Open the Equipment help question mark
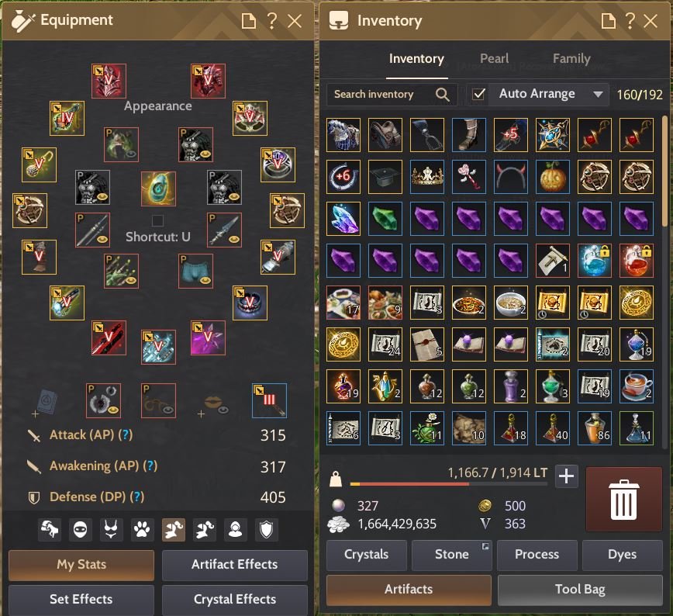The height and width of the screenshot is (616, 673). point(271,20)
